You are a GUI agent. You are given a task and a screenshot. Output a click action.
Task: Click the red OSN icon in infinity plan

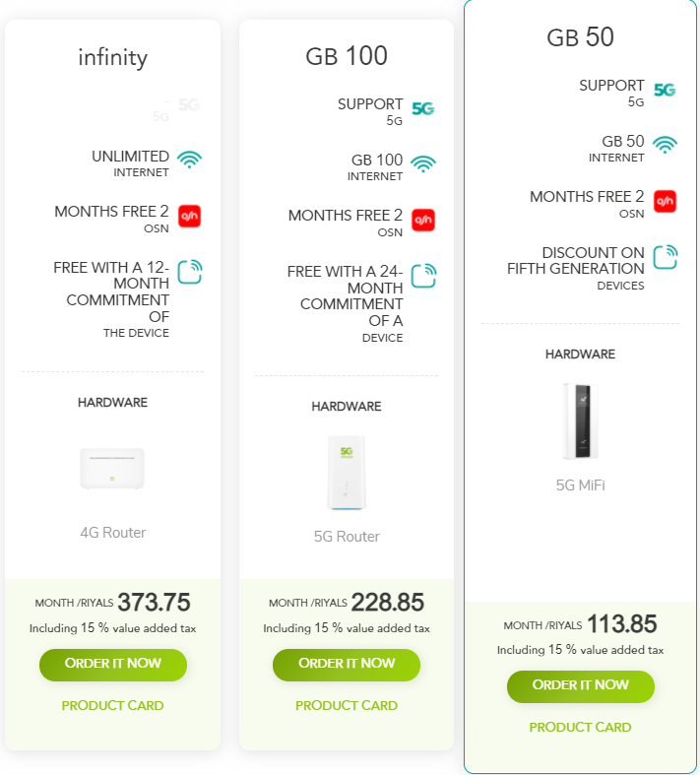coord(189,216)
